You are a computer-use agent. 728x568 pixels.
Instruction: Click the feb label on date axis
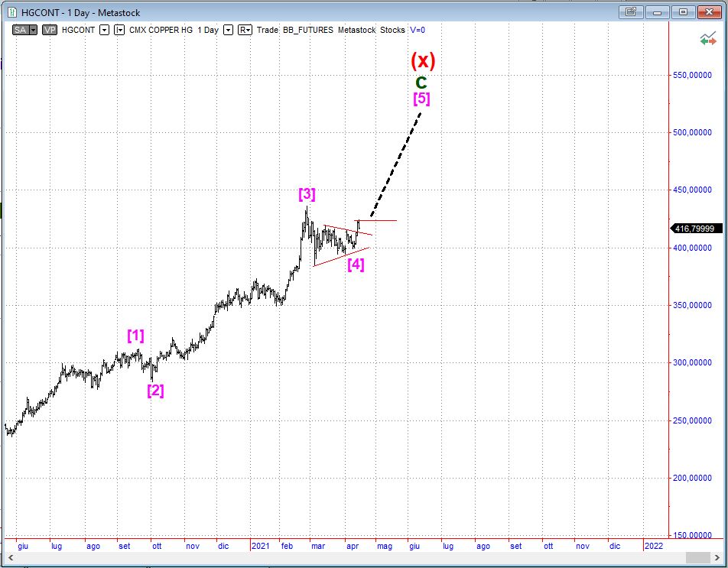288,546
